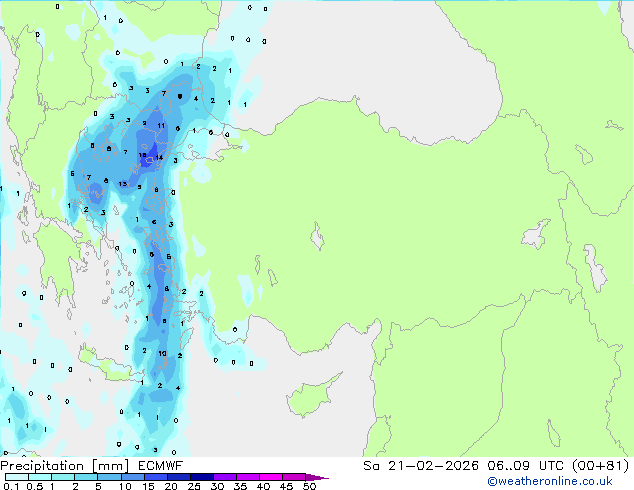Pick the dark navy legend swatch, 25–30 mm

click(202, 477)
